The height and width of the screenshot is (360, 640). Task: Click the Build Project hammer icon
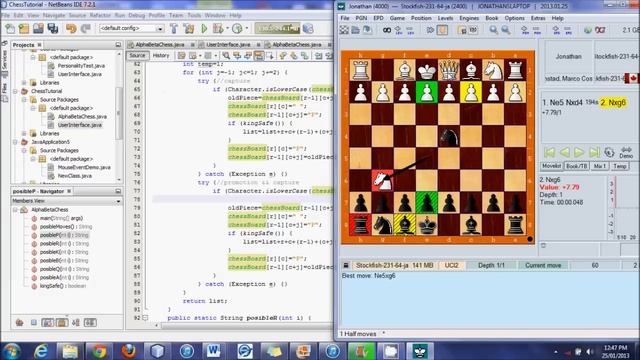[x=174, y=29]
